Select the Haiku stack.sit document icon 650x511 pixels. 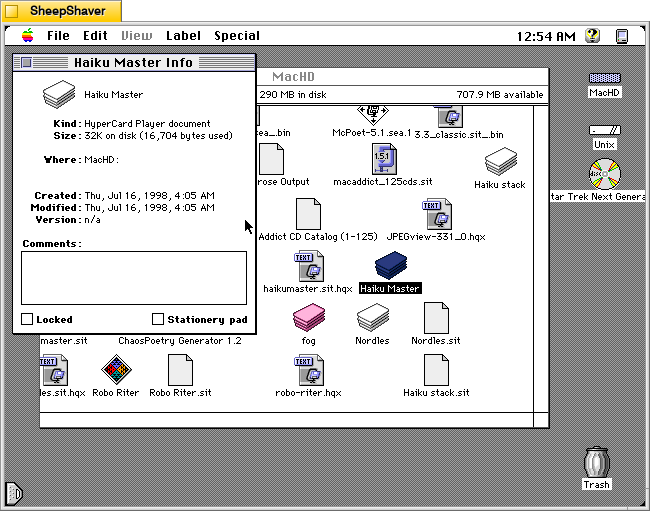click(436, 370)
